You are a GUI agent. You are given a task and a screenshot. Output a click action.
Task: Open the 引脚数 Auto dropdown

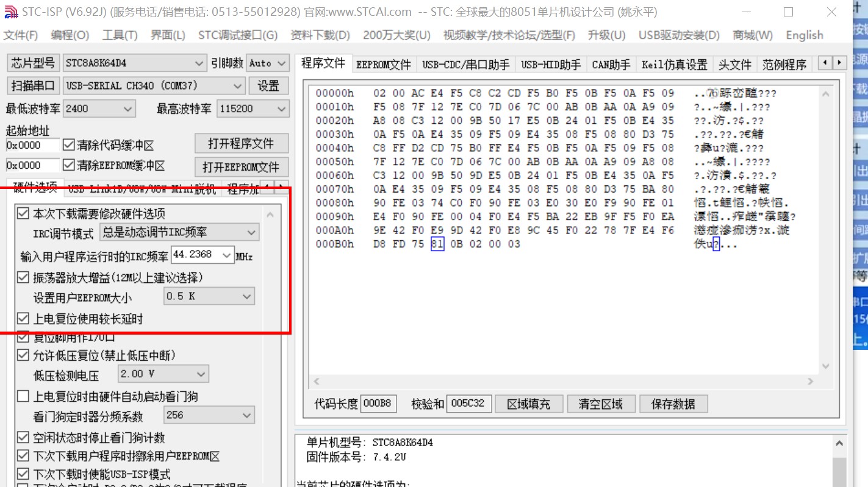click(x=268, y=63)
